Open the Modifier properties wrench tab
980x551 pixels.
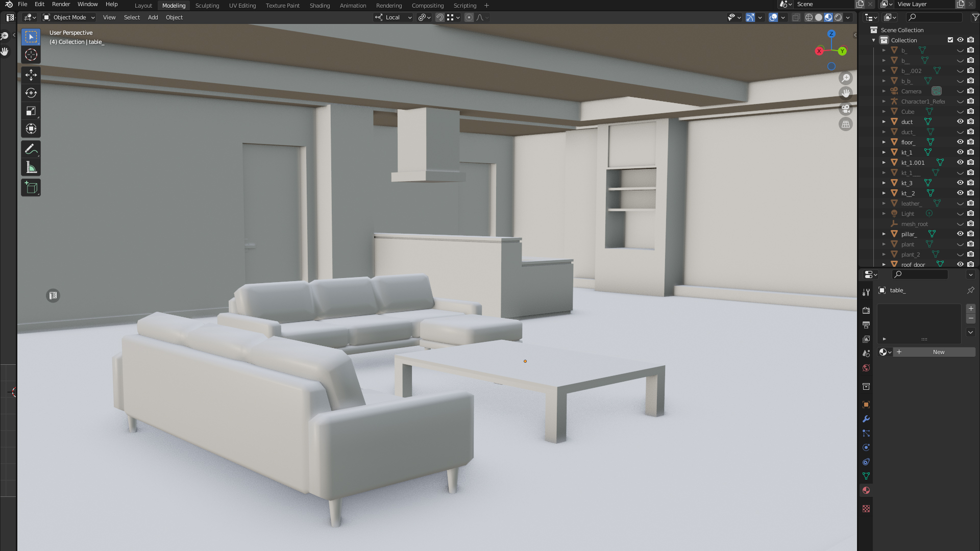[x=866, y=419]
